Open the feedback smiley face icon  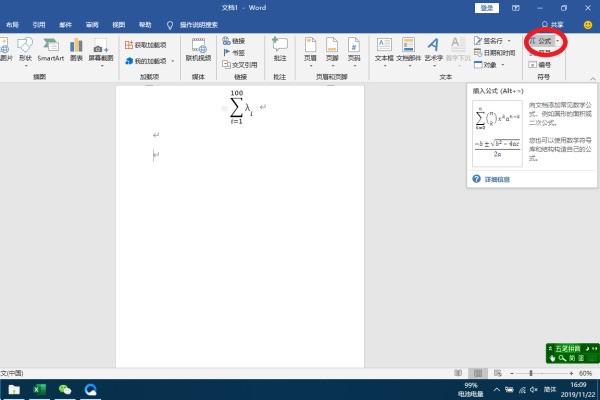(x=587, y=24)
